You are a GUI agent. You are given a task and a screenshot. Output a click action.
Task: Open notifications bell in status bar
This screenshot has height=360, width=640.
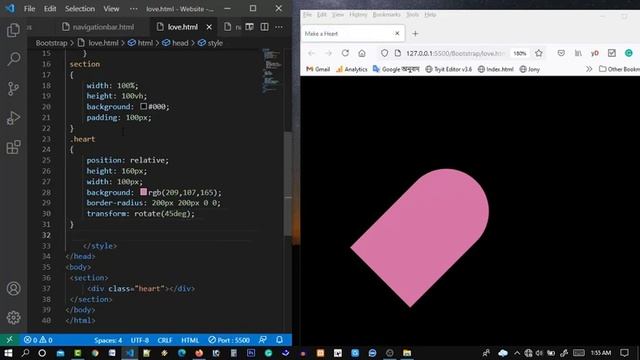(x=280, y=340)
